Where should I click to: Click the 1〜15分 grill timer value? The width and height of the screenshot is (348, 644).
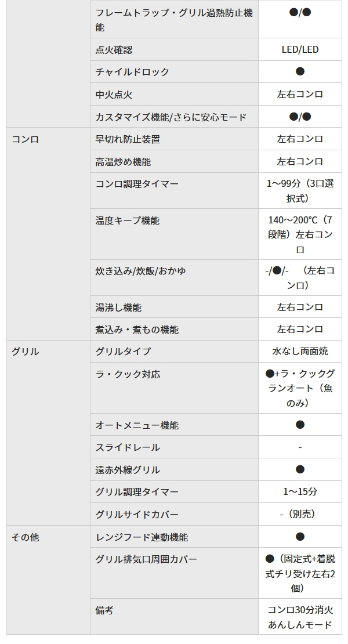click(x=300, y=492)
